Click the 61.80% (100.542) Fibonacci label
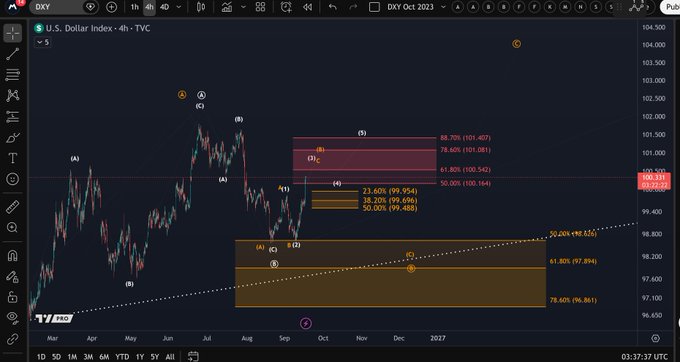680x362 pixels. [465, 170]
